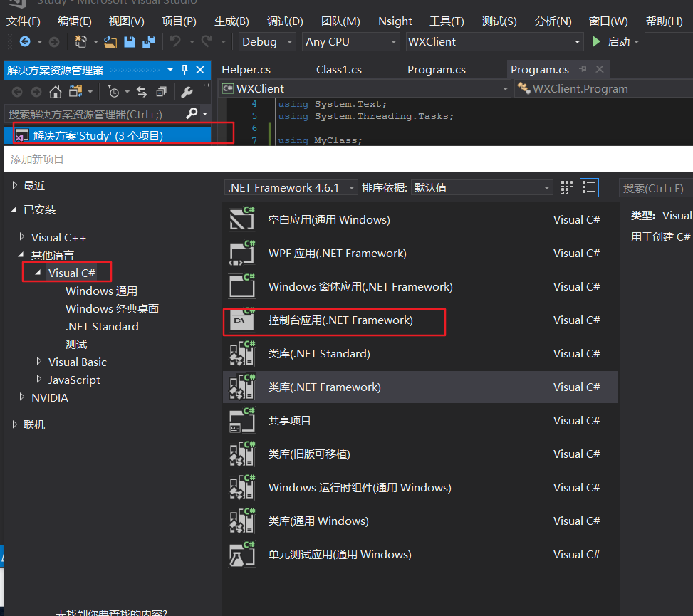Click the green start debugging arrow

pos(597,41)
